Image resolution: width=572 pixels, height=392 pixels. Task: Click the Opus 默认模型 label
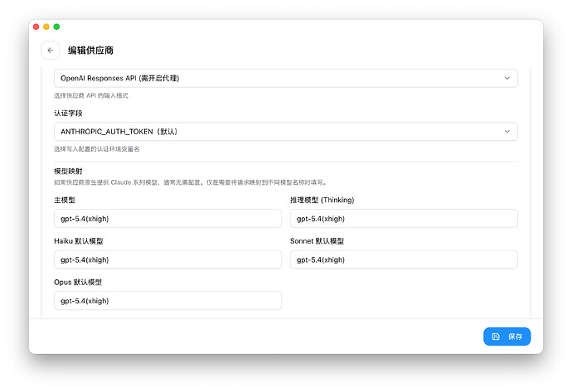pos(78,283)
